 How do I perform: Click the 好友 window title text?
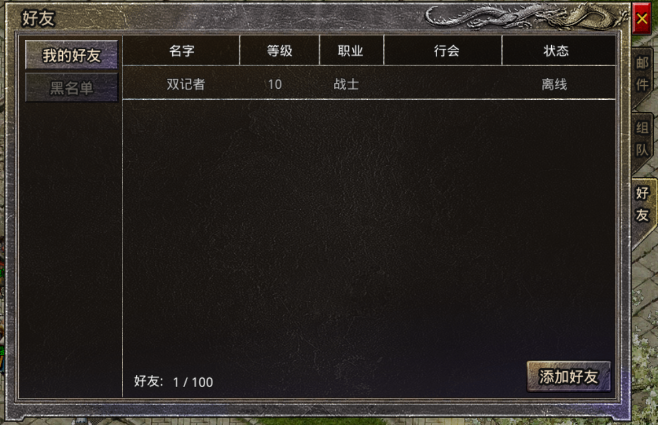(38, 18)
